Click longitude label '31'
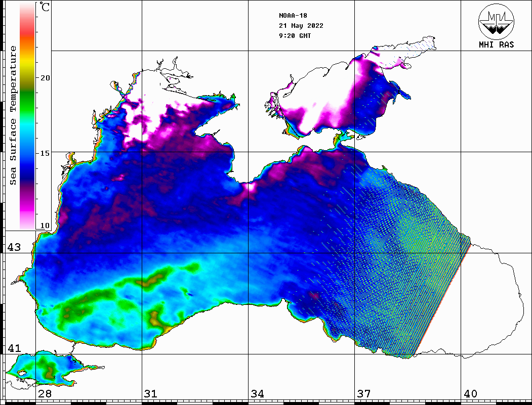This screenshot has height=405, width=532. (151, 394)
